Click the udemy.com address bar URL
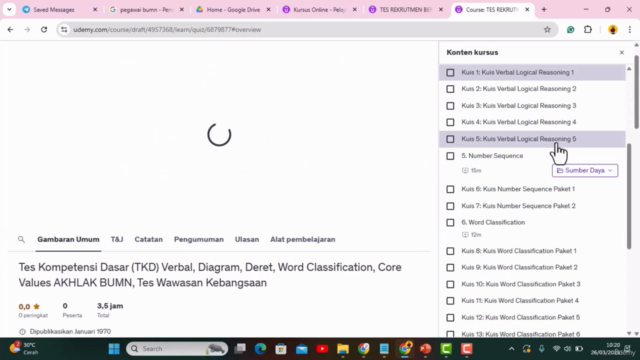This screenshot has height=360, width=640. 167,29
